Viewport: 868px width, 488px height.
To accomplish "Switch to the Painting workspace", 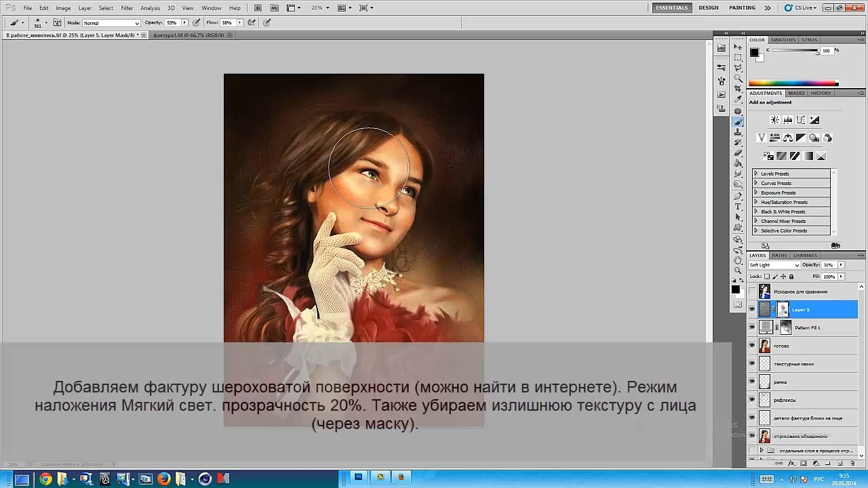I will pos(742,8).
